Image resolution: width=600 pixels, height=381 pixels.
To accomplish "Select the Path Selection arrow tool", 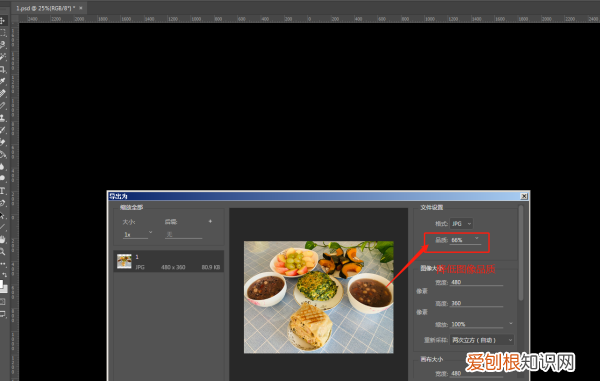I will point(3,215).
